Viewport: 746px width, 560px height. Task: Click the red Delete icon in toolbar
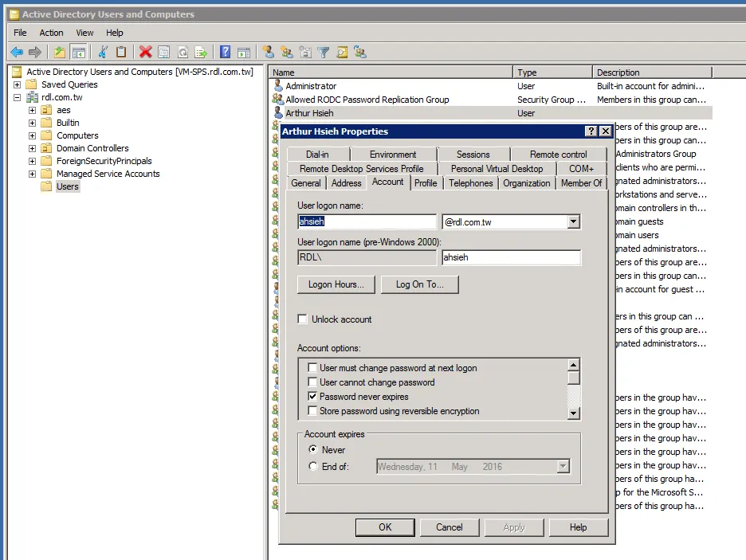coord(145,53)
